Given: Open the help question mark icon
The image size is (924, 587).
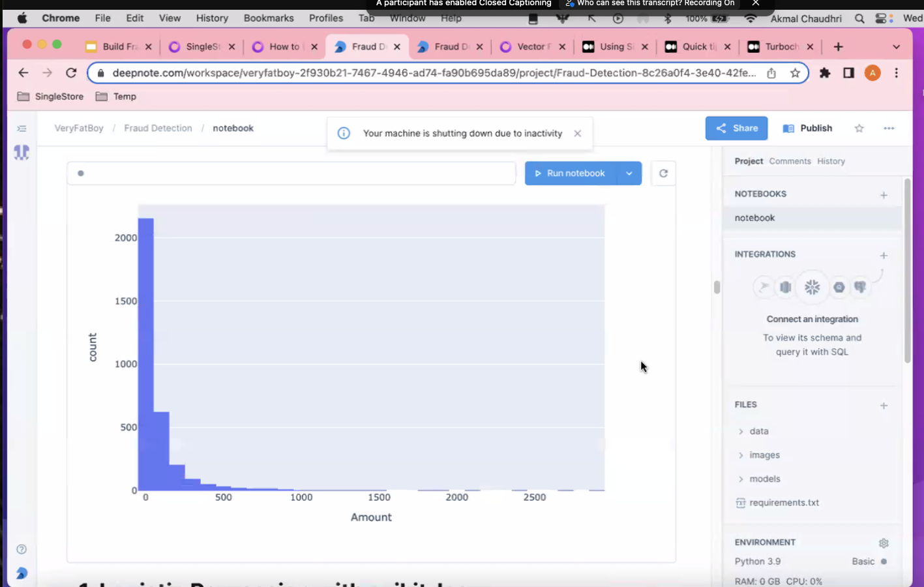Looking at the screenshot, I should (22, 549).
